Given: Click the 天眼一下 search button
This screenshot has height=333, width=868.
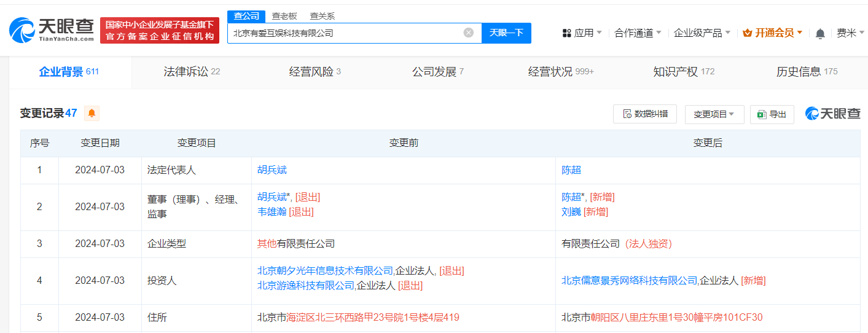Looking at the screenshot, I should pyautogui.click(x=506, y=33).
